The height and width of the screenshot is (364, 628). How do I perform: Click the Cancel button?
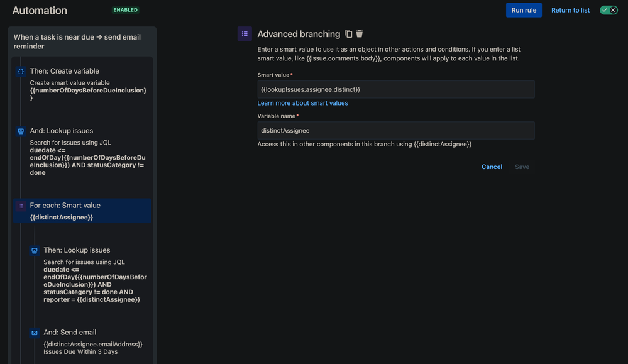pyautogui.click(x=492, y=167)
